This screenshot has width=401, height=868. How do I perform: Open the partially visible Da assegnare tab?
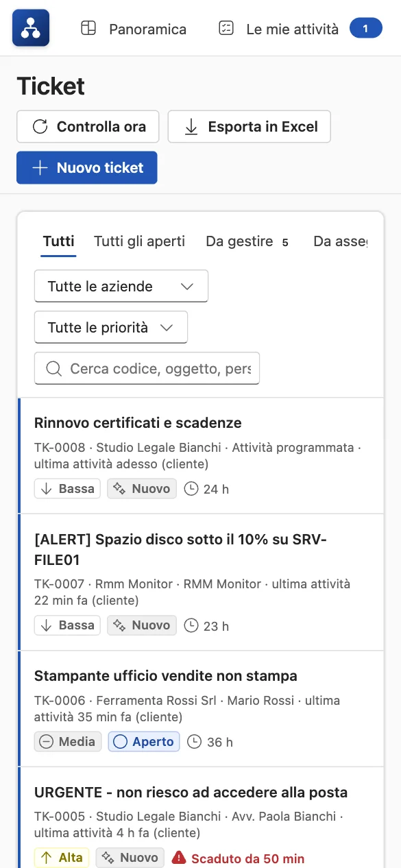point(339,241)
